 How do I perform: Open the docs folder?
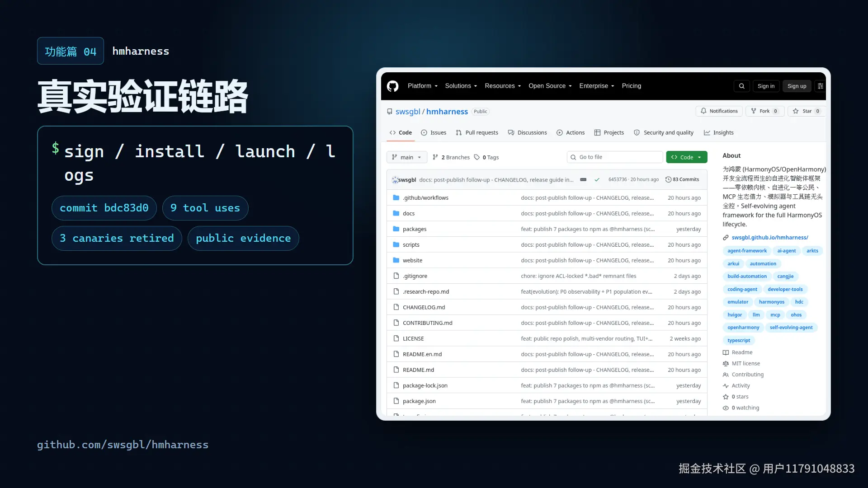point(408,213)
